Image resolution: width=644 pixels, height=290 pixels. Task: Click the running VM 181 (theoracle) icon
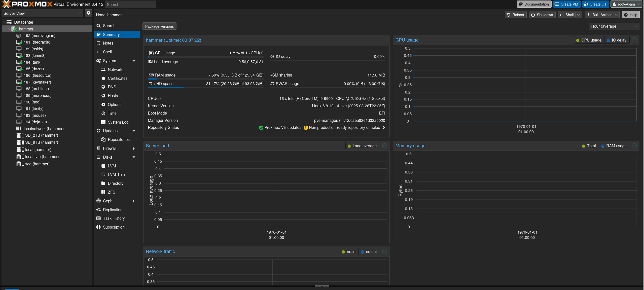pyautogui.click(x=19, y=42)
